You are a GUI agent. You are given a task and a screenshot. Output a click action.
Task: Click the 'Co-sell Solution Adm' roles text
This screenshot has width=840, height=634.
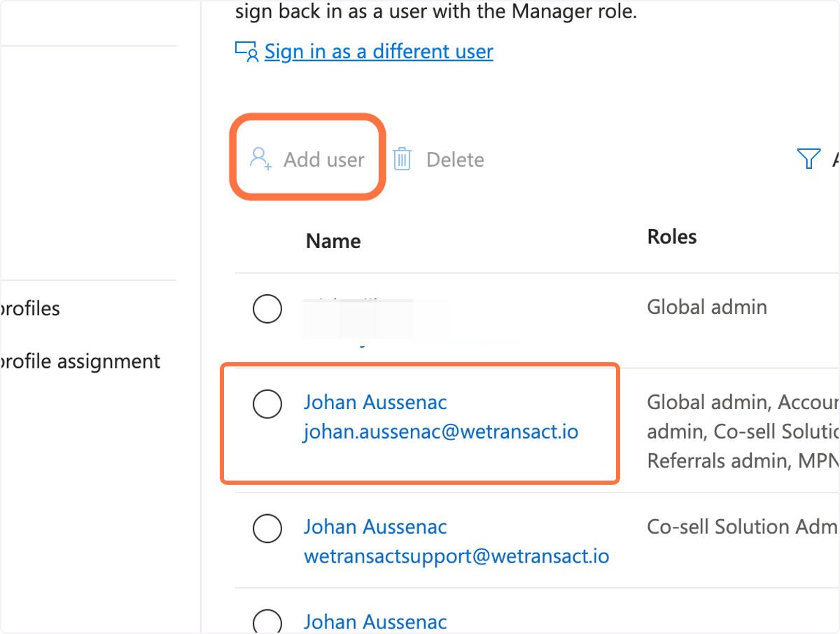(743, 527)
